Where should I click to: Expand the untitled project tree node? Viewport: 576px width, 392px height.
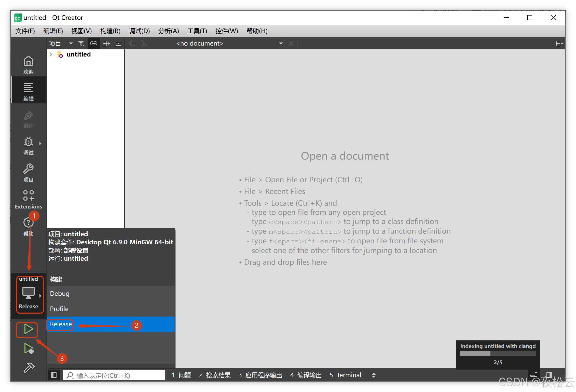pyautogui.click(x=51, y=54)
